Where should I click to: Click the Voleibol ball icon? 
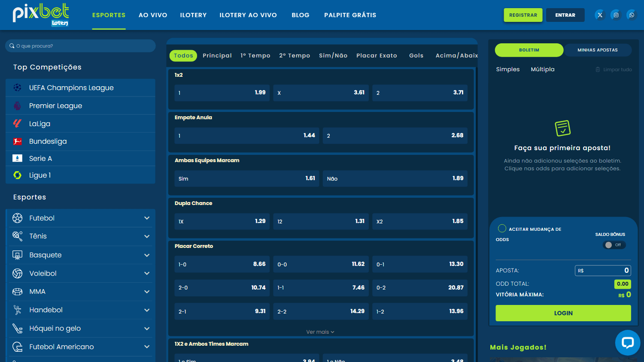[17, 273]
